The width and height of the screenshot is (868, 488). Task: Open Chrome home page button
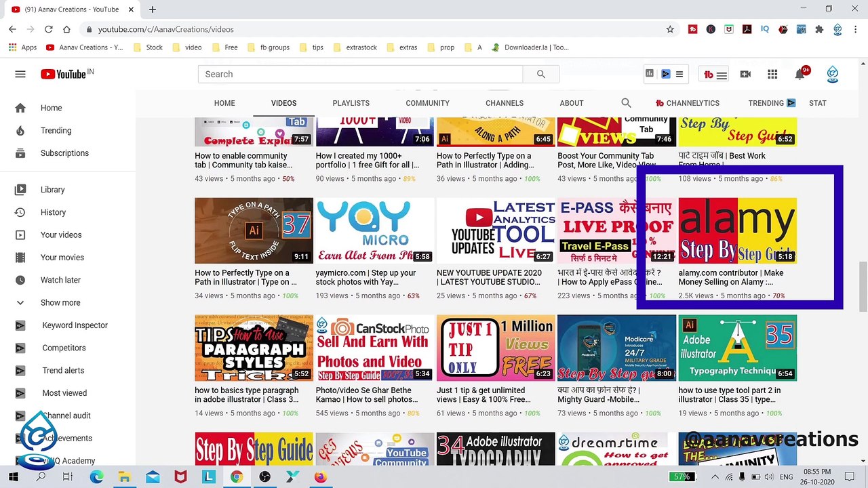(66, 29)
